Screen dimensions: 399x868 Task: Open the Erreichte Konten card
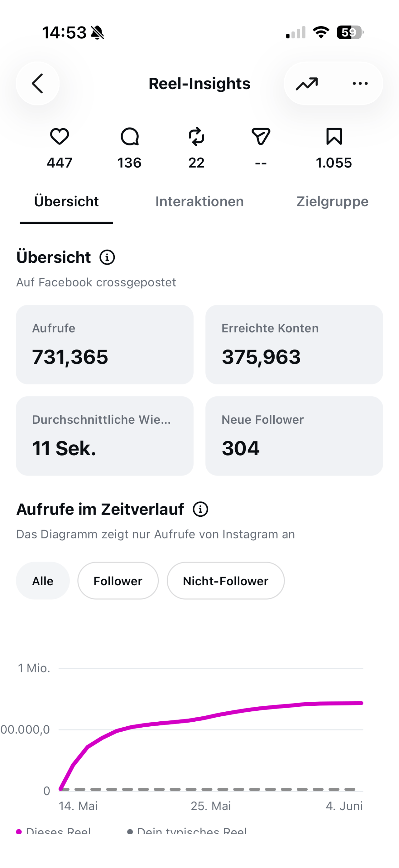pyautogui.click(x=294, y=344)
